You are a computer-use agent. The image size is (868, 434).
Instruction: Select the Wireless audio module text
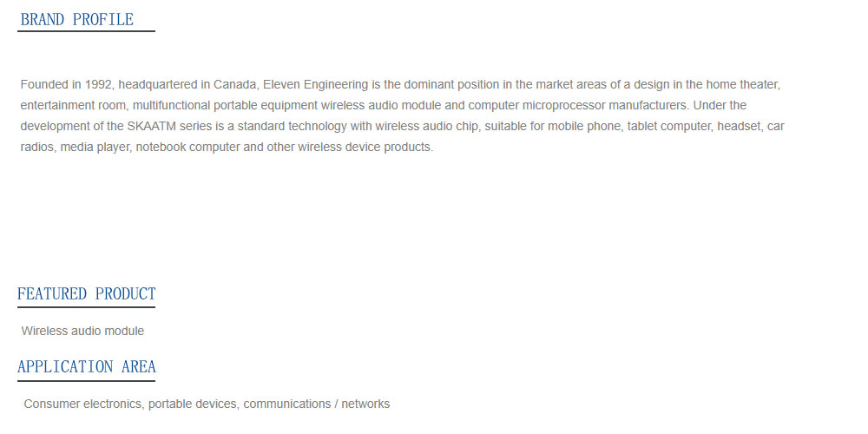82,331
